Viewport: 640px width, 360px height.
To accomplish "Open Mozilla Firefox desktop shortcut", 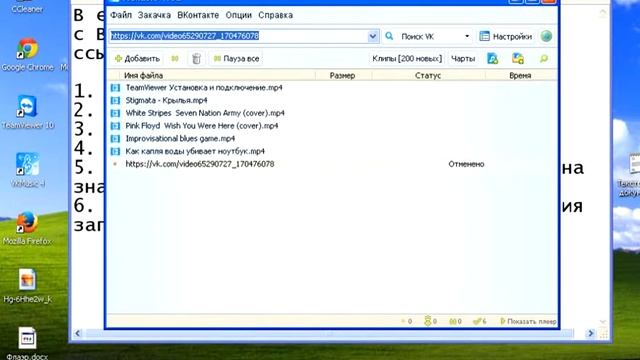I will 27,229.
